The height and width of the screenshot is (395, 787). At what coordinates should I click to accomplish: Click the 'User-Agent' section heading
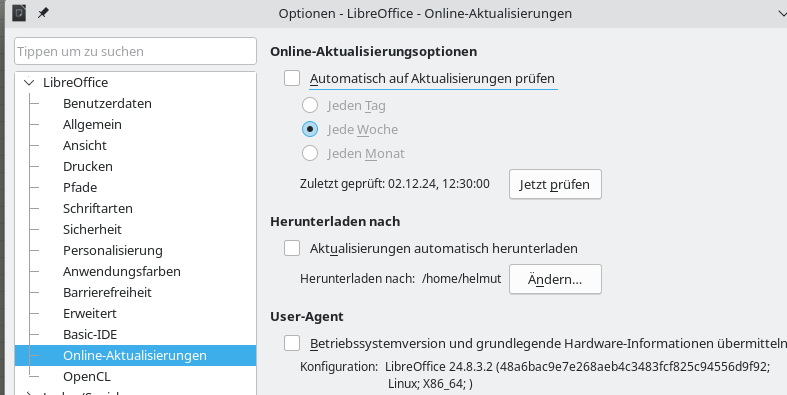tap(307, 317)
